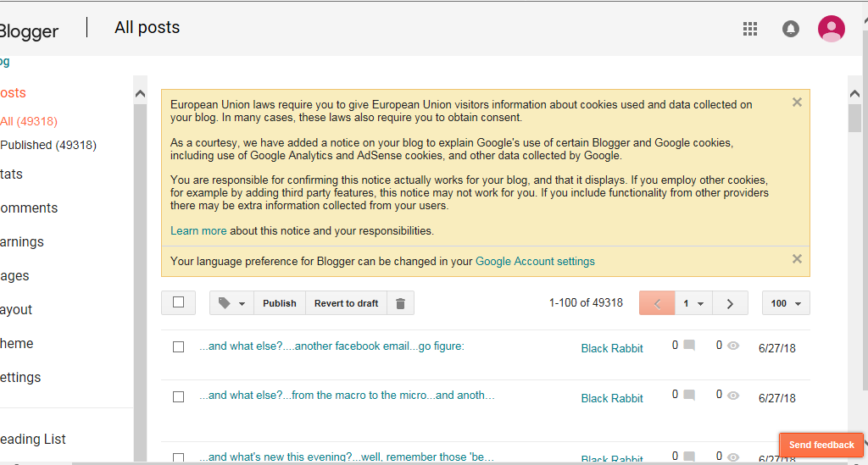This screenshot has height=465, width=868.
Task: Open post 'another facebook email...go figure'
Action: [x=331, y=346]
